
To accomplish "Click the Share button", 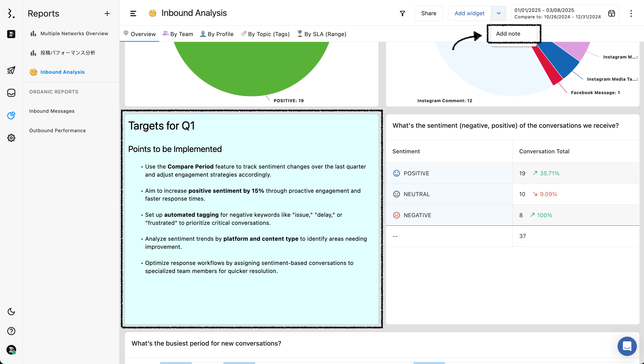I will pos(429,13).
